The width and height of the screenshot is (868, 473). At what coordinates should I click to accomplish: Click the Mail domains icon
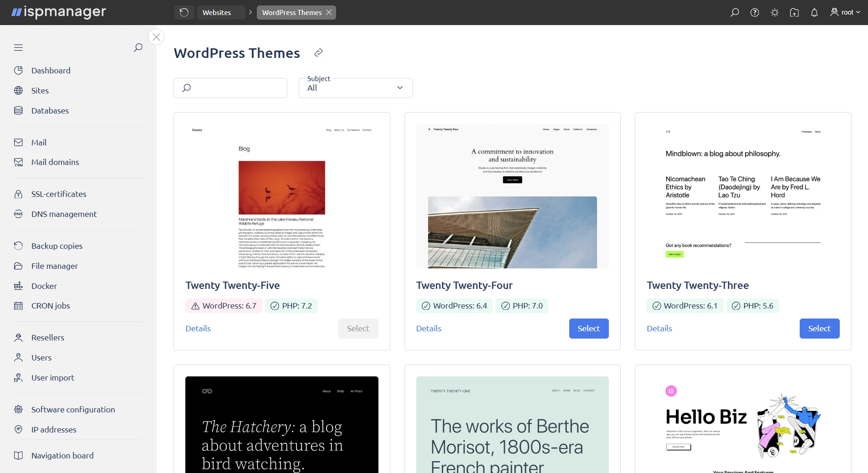[18, 162]
